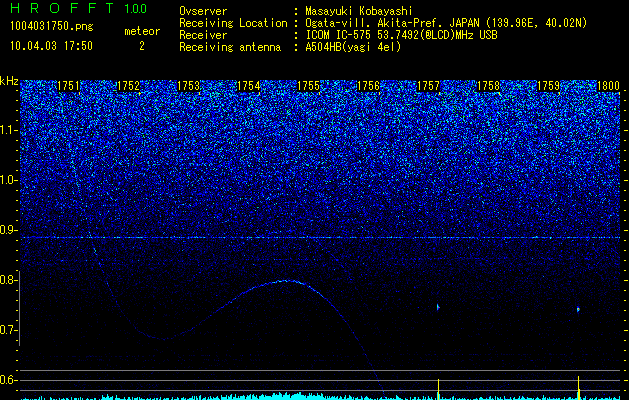Click the 1758 time marker
The image size is (629, 400).
[x=489, y=86]
